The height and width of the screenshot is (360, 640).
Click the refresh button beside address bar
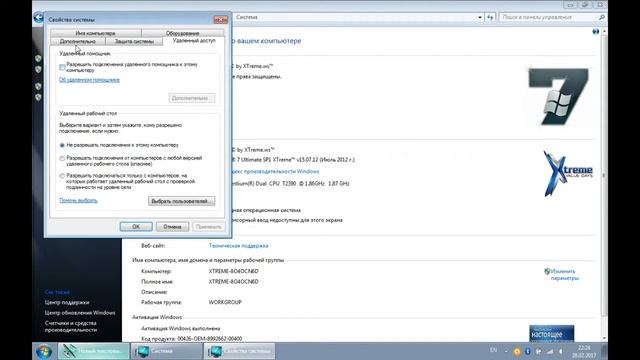pyautogui.click(x=490, y=17)
